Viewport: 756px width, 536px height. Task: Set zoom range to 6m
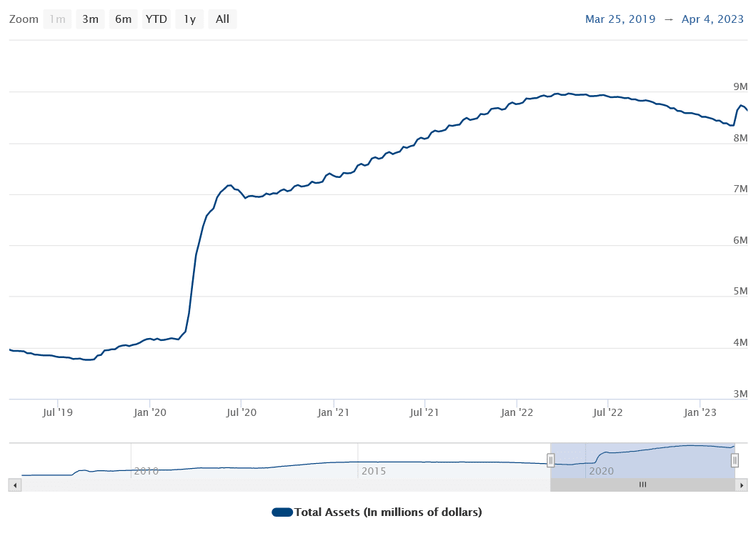coord(123,19)
